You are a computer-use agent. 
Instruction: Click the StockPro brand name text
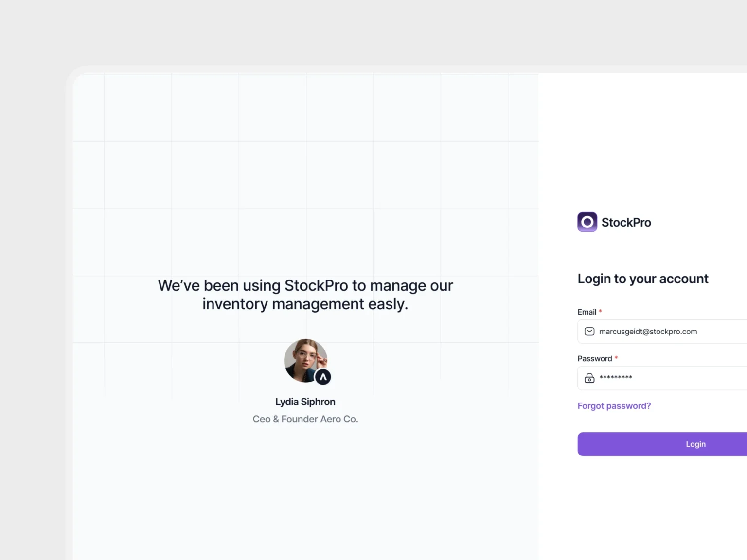click(626, 223)
